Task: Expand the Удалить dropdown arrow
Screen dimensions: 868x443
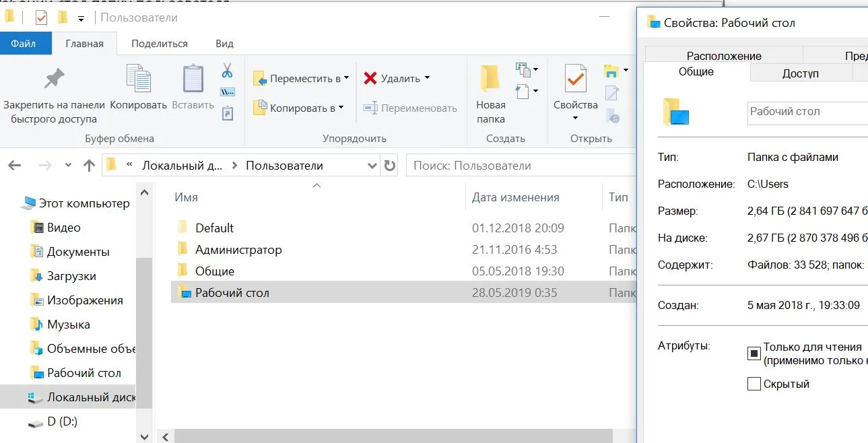Action: (427, 78)
